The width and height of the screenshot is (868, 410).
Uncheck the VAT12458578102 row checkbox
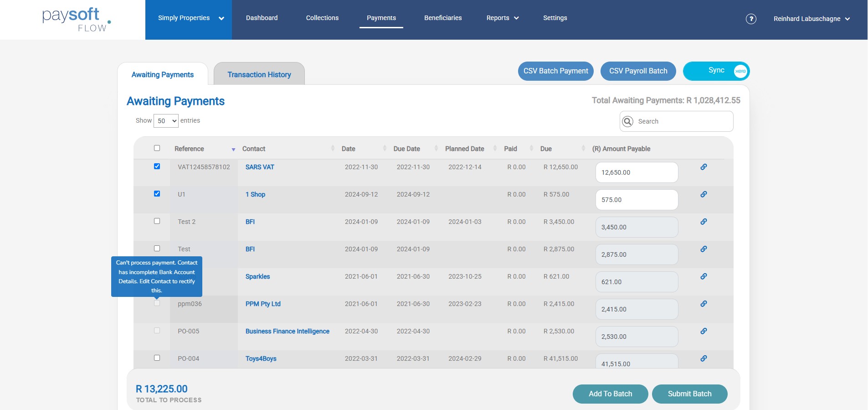[x=157, y=166]
